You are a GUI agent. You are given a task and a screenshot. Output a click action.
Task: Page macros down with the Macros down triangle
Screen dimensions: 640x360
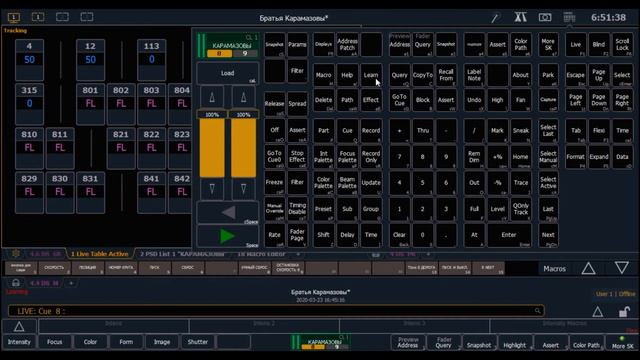622,268
